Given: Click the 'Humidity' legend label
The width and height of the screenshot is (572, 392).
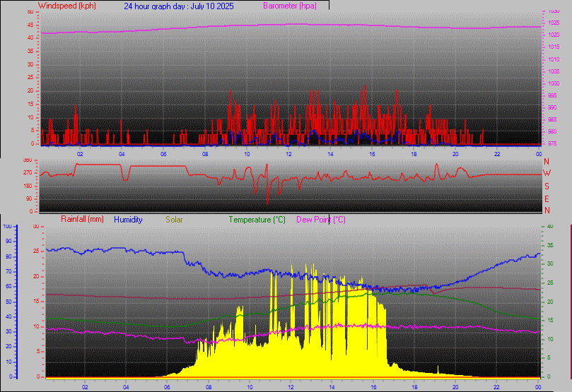Looking at the screenshot, I should (x=128, y=220).
